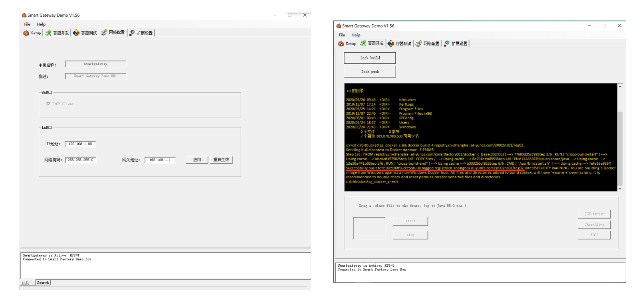The height and width of the screenshot is (306, 644).
Task: Click console scrollbar down arrow
Action: pyautogui.click(x=620, y=188)
